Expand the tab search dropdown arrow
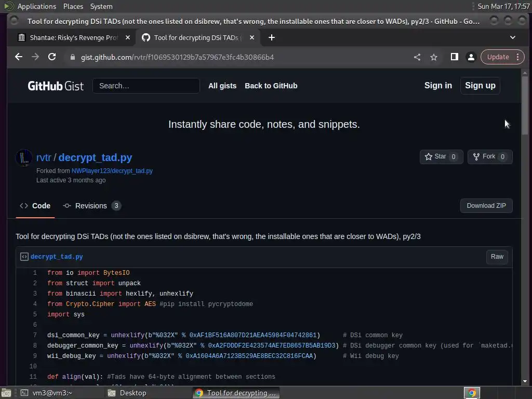Screen dimensions: 532x399 [513, 37]
